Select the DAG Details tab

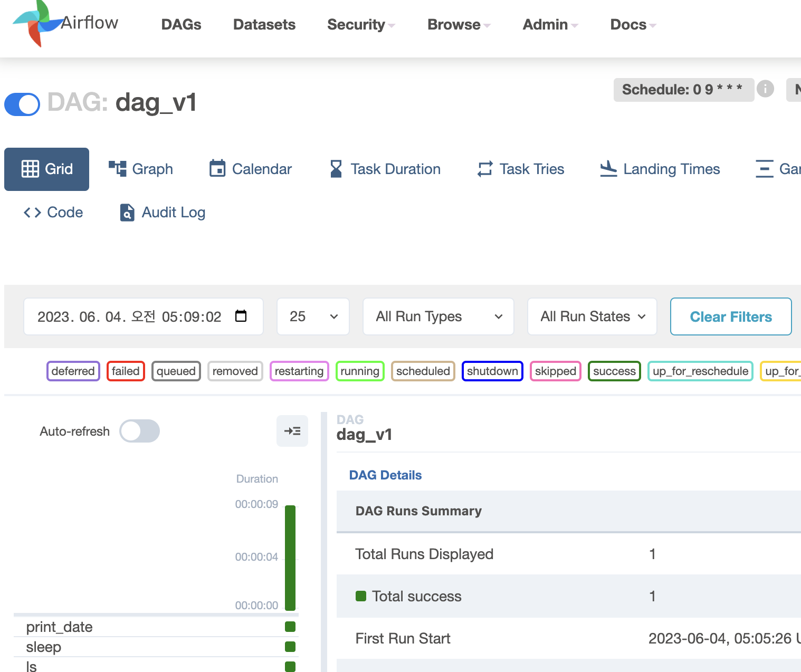(x=385, y=475)
